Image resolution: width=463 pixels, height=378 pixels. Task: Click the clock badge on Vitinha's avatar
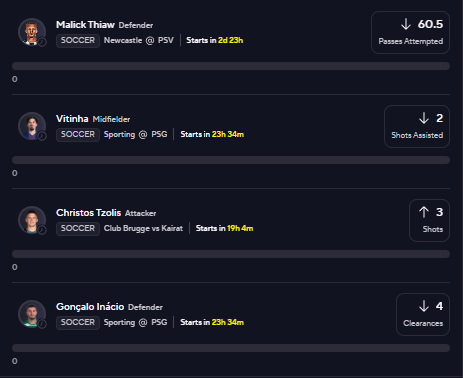point(42,136)
